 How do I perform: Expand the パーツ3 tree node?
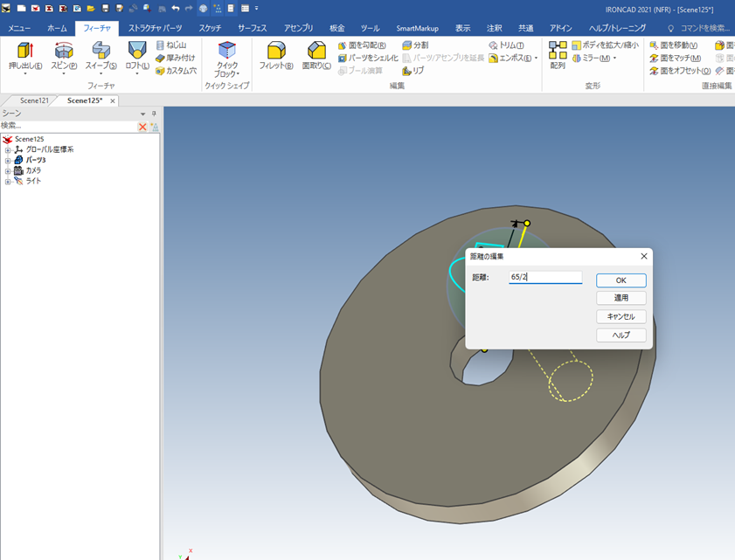pos(8,161)
